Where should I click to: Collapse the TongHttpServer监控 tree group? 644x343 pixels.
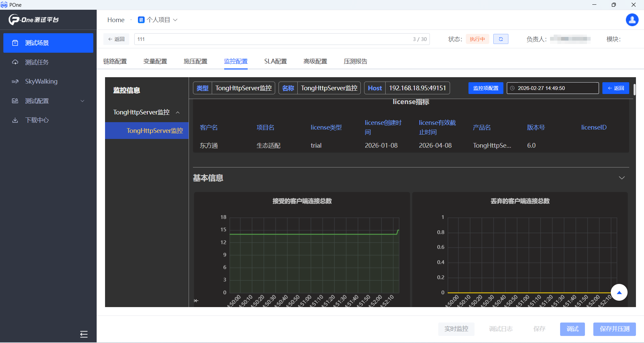tap(178, 112)
